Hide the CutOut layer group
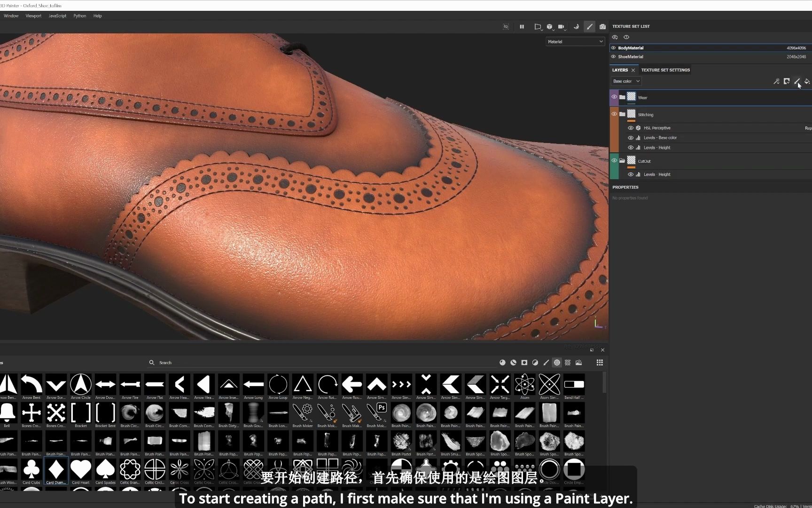The height and width of the screenshot is (508, 812). pos(614,160)
